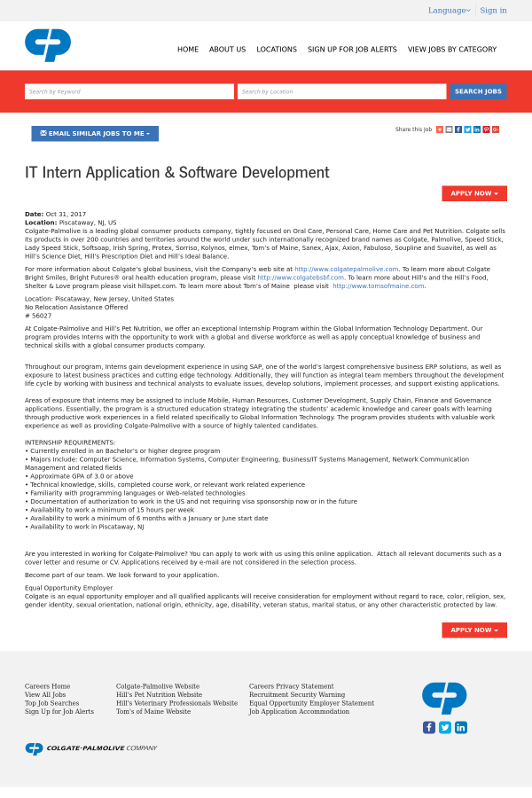
Task: Share job via AddThis plus icon
Action: click(440, 129)
